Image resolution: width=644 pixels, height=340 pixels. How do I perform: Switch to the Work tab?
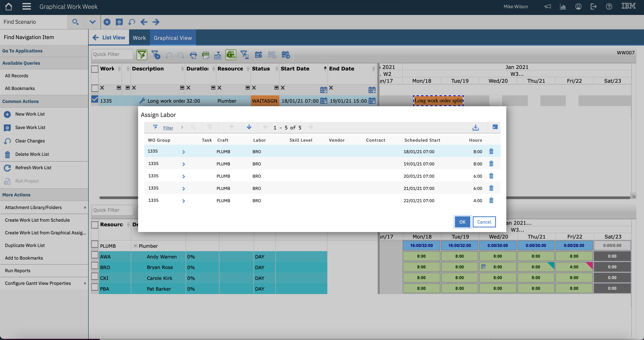[139, 38]
